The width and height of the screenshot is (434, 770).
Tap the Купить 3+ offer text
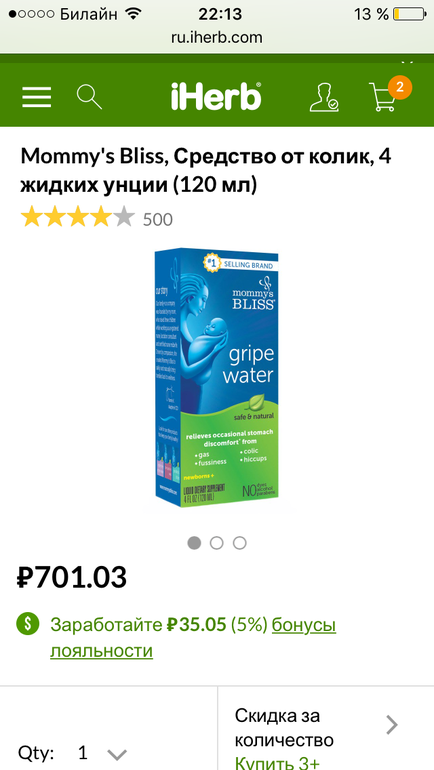[277, 763]
